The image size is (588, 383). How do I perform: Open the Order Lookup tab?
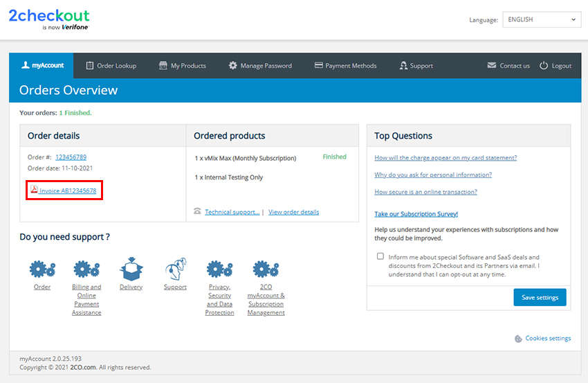click(x=111, y=66)
